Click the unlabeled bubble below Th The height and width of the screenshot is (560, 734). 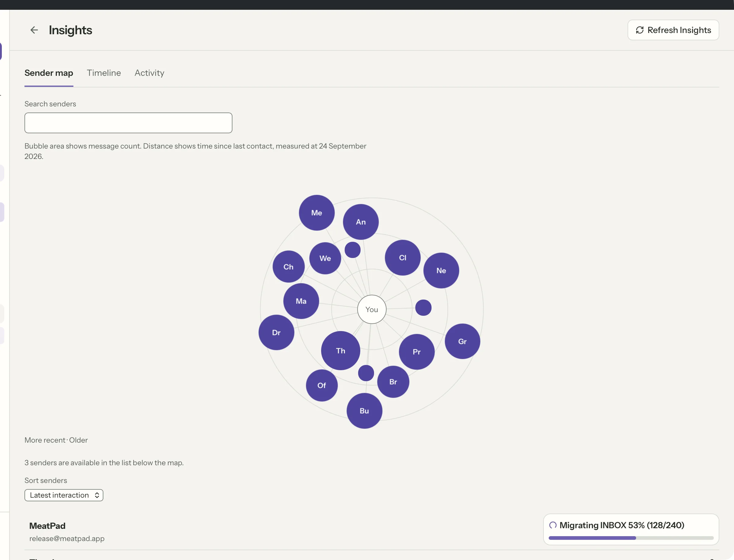366,373
